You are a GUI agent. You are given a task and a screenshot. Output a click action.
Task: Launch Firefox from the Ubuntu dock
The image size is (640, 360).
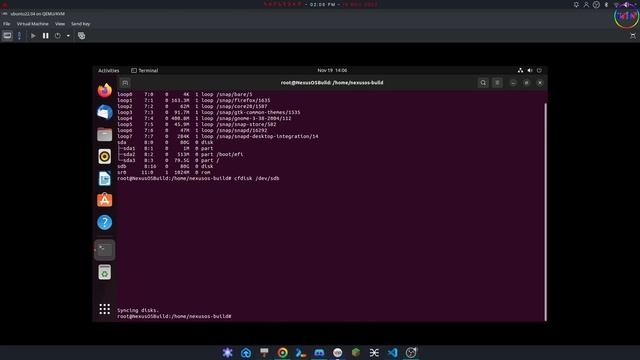tap(104, 90)
